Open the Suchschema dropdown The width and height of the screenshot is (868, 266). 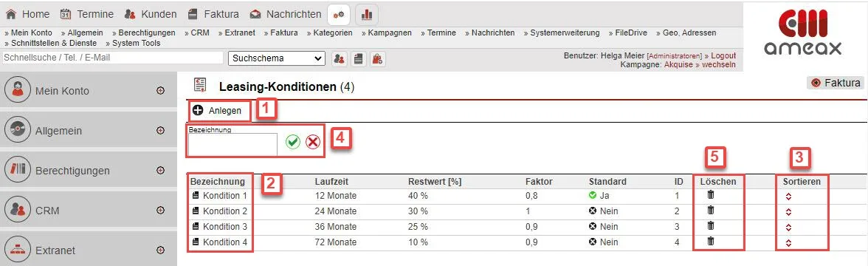pyautogui.click(x=277, y=58)
